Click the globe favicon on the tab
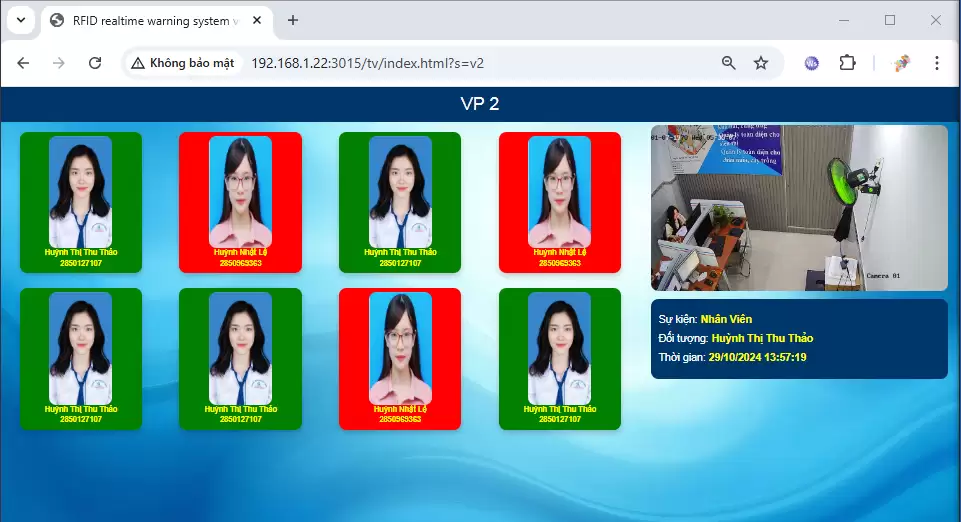Screen dimensions: 961x522 (x=57, y=20)
